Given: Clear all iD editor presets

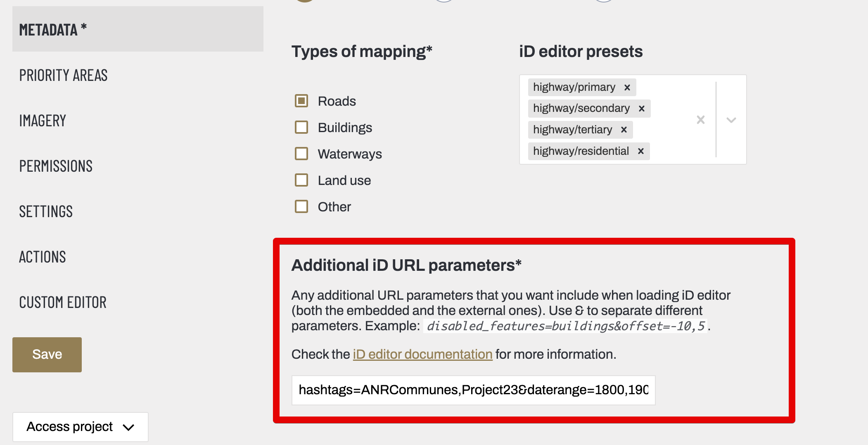Looking at the screenshot, I should (x=701, y=120).
